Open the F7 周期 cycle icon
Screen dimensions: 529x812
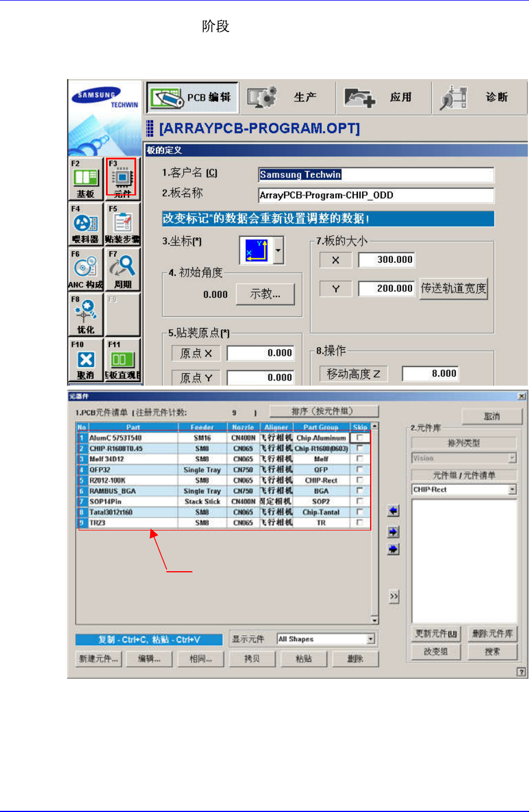122,269
